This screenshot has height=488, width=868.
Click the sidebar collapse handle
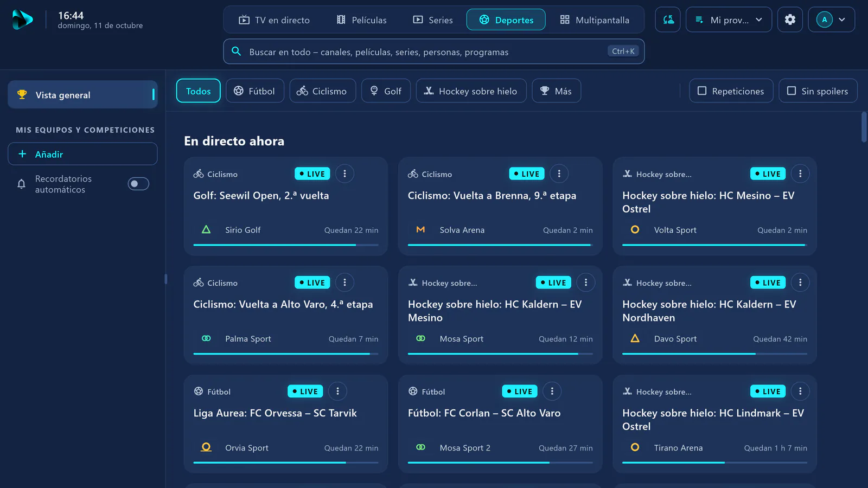(165, 279)
